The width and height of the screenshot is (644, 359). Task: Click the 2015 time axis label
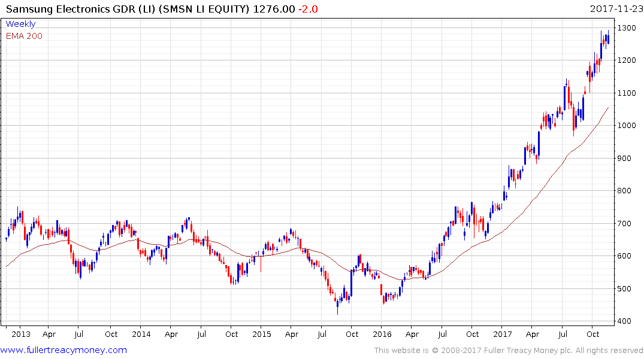pos(262,334)
